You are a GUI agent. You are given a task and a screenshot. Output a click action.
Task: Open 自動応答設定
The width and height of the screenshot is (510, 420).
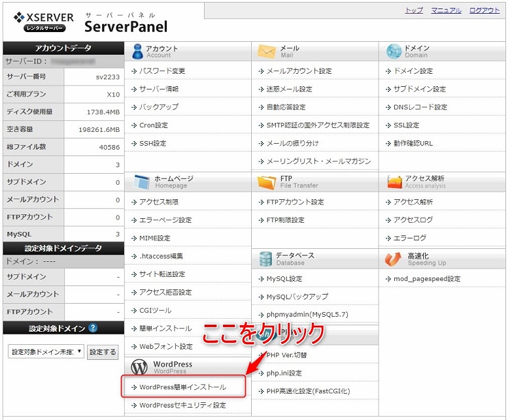click(286, 107)
